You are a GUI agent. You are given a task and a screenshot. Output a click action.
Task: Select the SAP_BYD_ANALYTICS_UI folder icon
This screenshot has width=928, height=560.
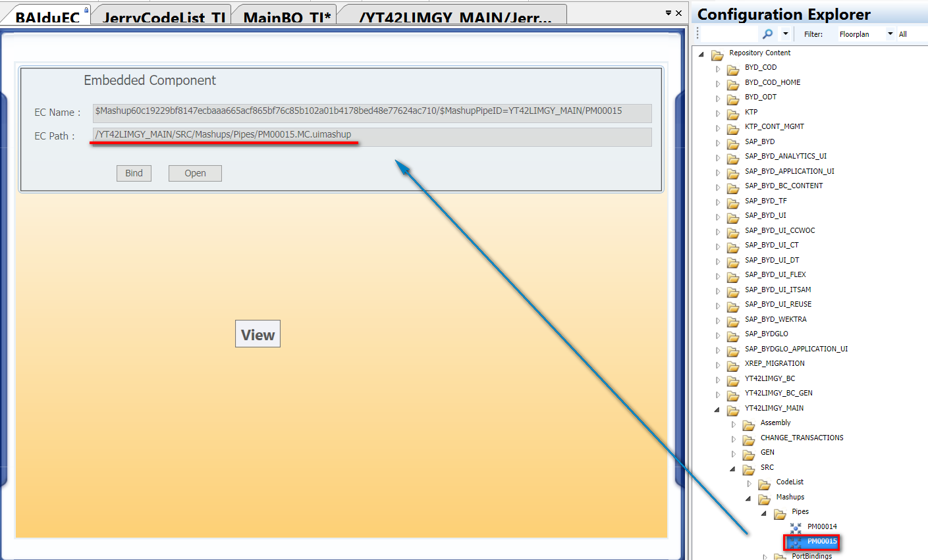click(733, 158)
